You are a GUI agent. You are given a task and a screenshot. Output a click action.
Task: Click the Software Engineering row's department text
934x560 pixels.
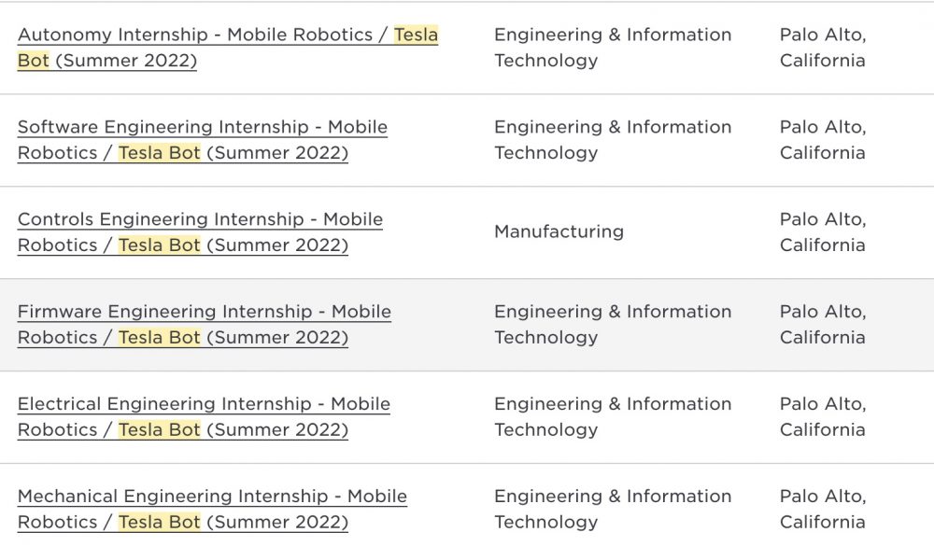click(x=613, y=140)
